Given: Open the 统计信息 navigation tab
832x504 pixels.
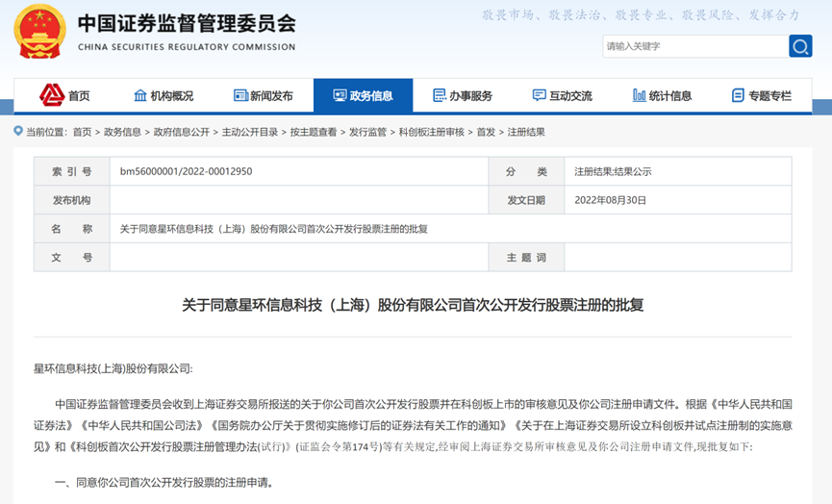Looking at the screenshot, I should coord(662,95).
